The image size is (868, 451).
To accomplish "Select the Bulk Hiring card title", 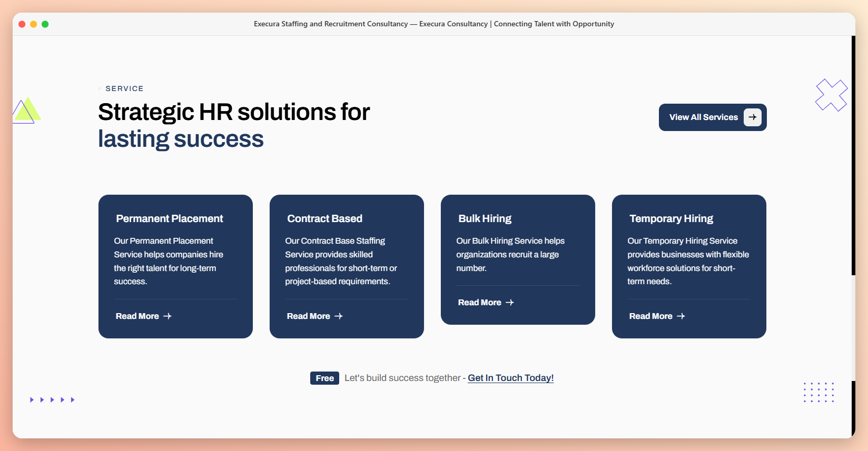I will [485, 218].
